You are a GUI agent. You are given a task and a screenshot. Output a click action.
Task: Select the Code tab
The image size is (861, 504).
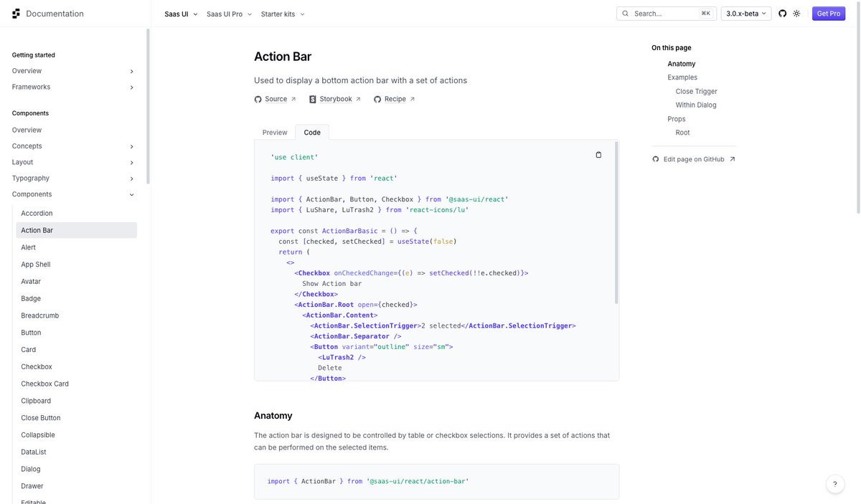[x=312, y=133]
